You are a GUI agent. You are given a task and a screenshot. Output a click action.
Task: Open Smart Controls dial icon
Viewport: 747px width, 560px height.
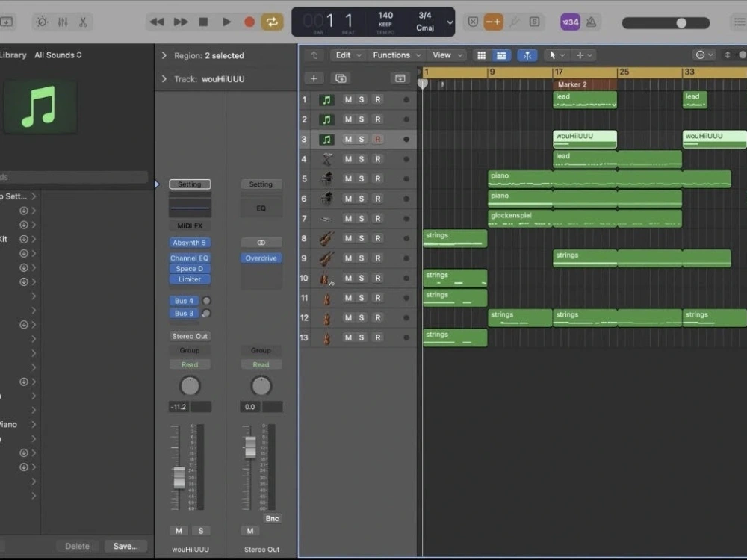[42, 22]
